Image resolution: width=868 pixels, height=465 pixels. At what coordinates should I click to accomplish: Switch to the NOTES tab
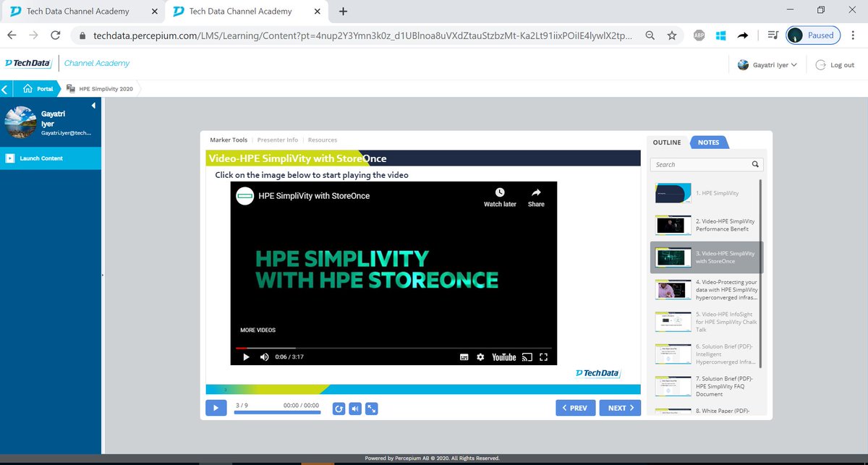tap(709, 142)
